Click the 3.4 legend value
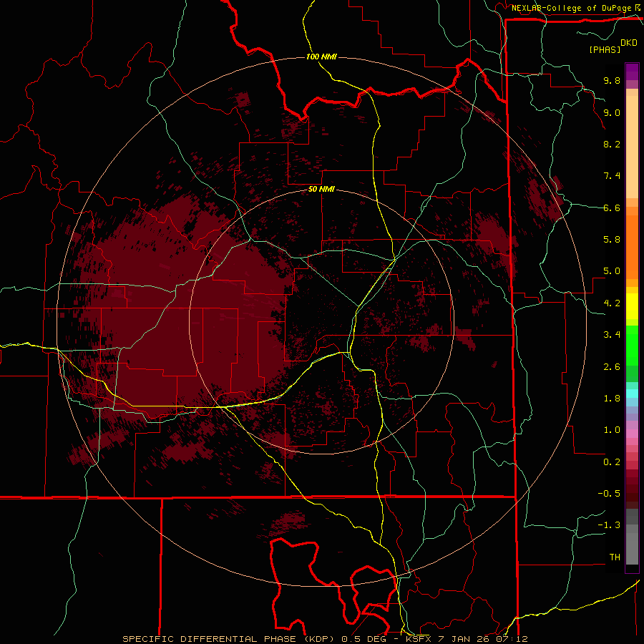 (612, 335)
